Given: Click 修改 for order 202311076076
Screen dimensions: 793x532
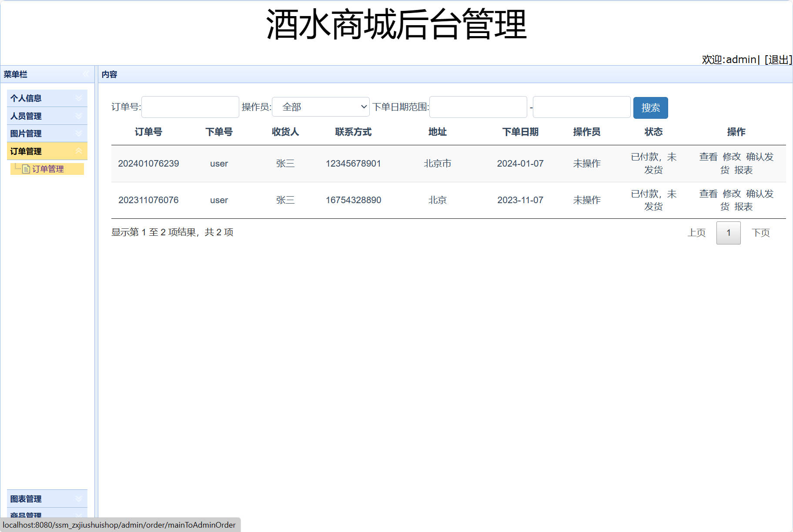Looking at the screenshot, I should [732, 194].
